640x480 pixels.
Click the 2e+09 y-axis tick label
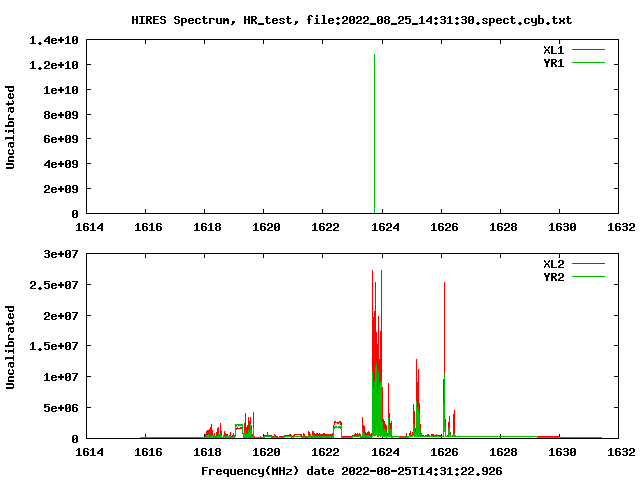61,189
